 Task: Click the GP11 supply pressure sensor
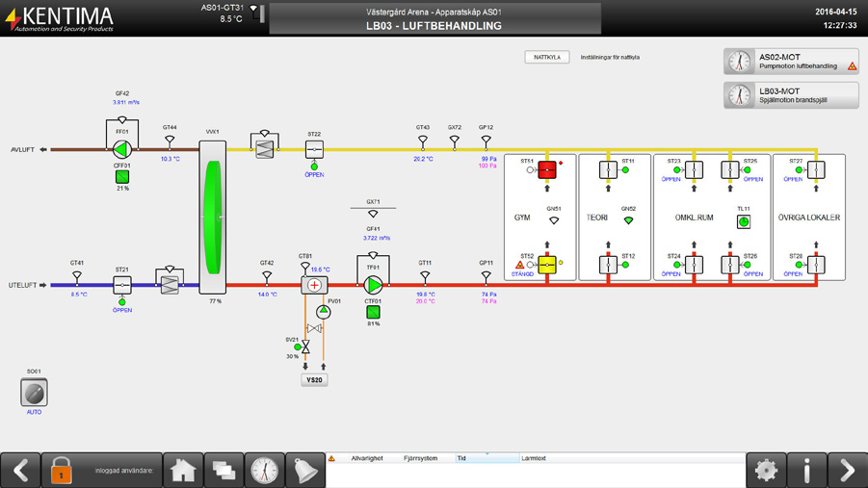click(x=487, y=275)
